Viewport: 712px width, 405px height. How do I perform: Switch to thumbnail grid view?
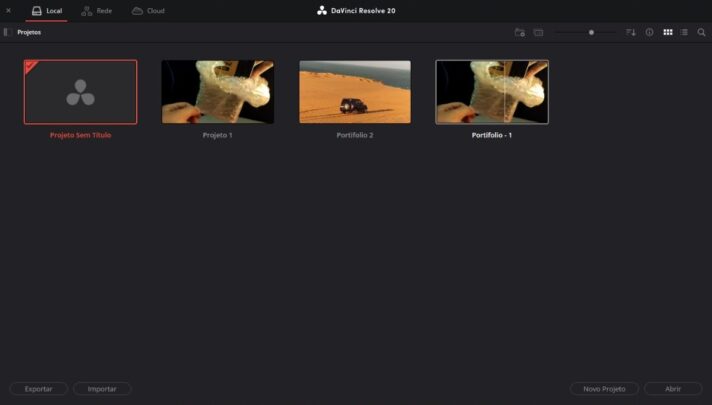(668, 32)
